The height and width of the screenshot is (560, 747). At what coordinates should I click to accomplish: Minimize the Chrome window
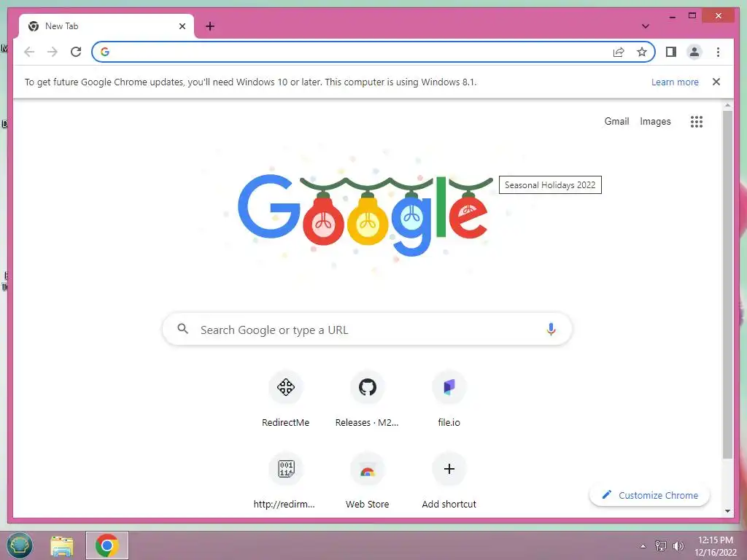click(x=672, y=16)
